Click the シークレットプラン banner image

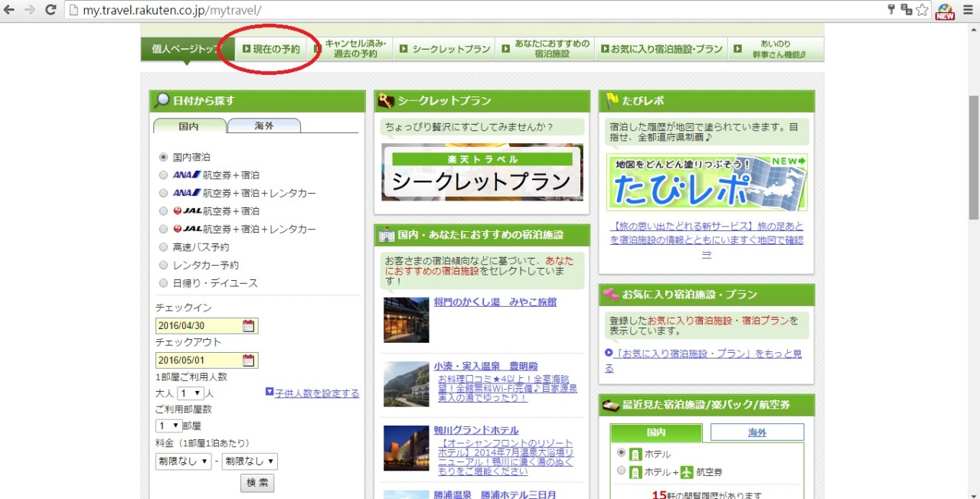pos(482,172)
